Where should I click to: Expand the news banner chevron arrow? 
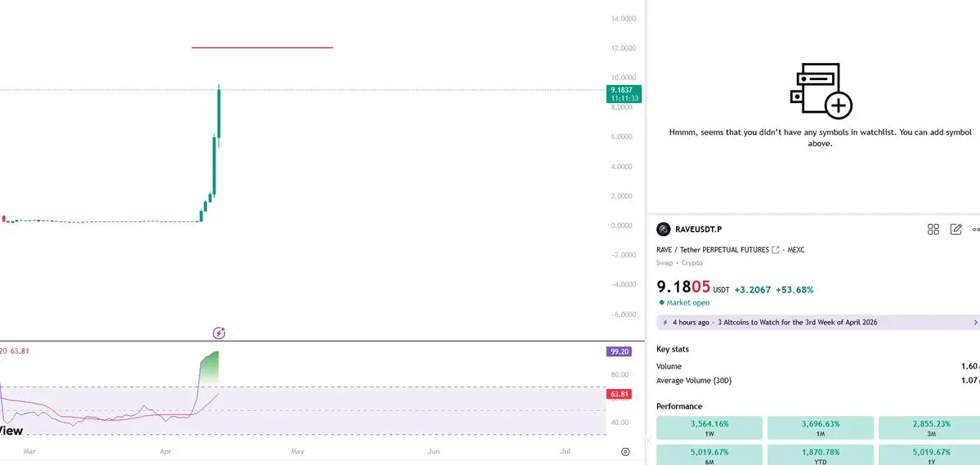(976, 323)
